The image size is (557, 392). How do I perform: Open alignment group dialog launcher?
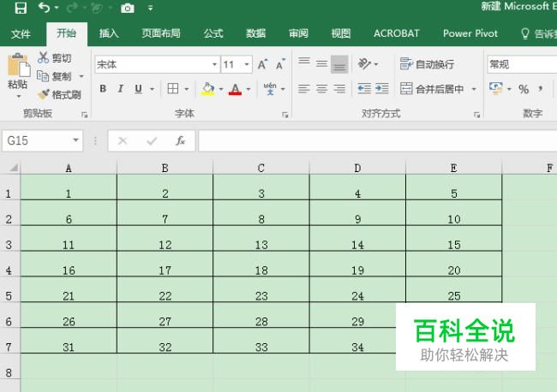pyautogui.click(x=476, y=115)
